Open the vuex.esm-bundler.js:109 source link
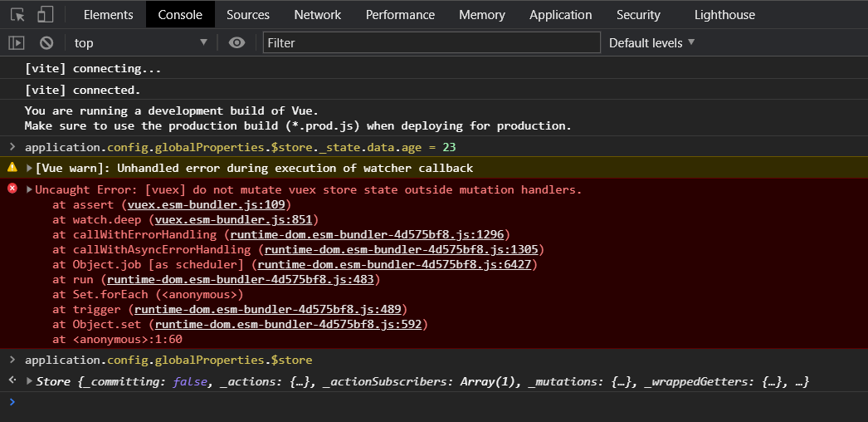 pos(207,204)
